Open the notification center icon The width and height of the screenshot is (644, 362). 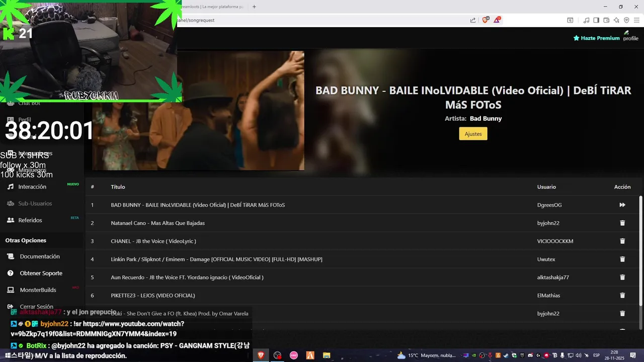633,355
